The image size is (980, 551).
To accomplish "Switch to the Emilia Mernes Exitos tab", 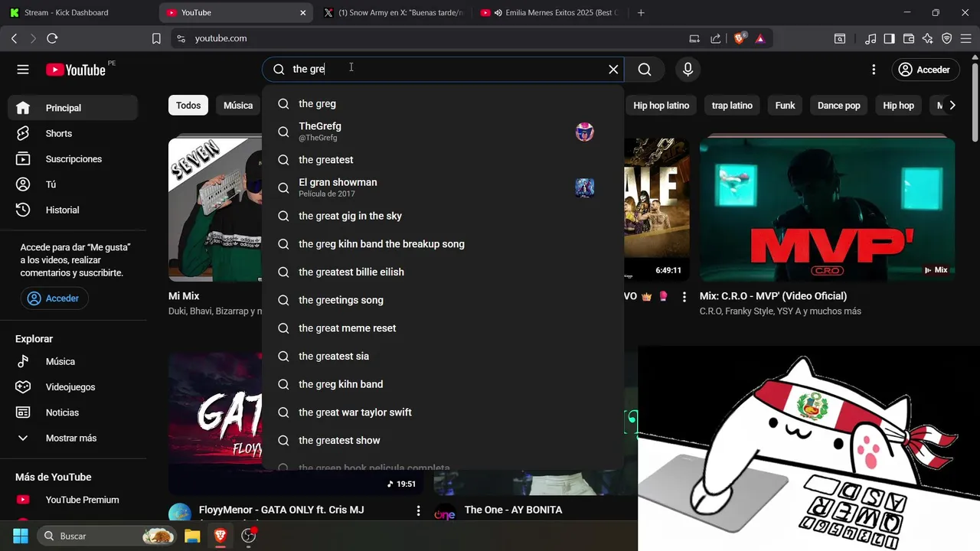I will (548, 12).
